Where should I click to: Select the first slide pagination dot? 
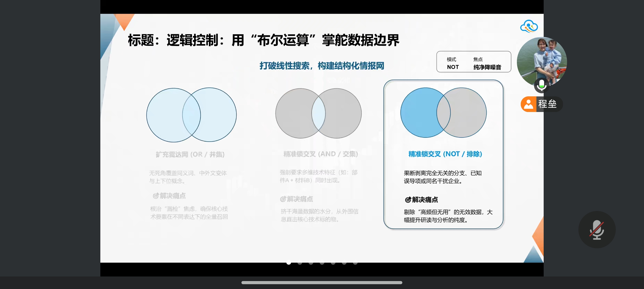[x=289, y=262]
